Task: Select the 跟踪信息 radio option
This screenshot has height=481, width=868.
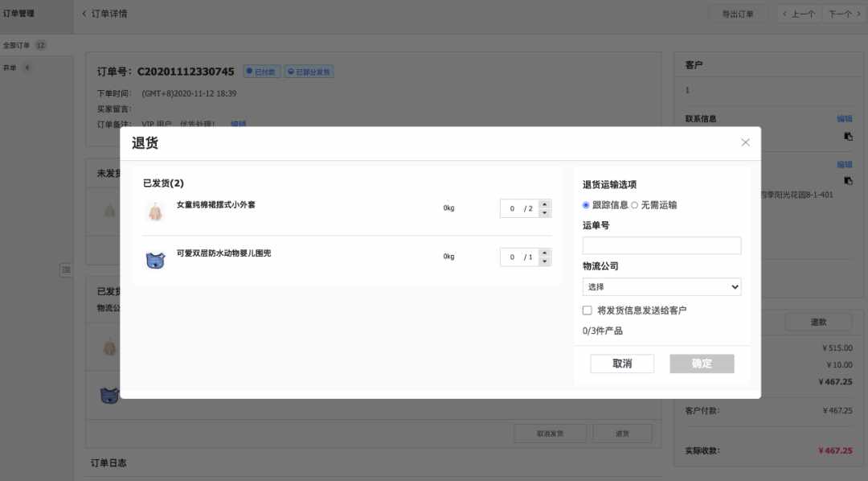Action: coord(586,205)
